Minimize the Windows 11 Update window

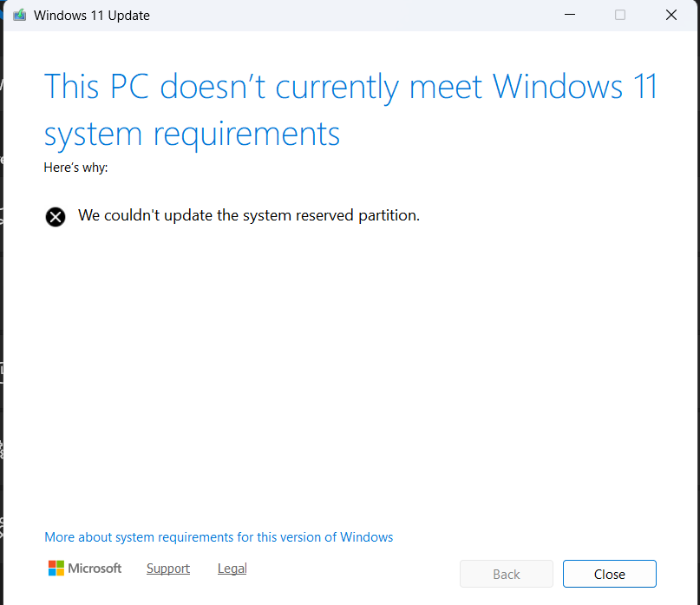(570, 15)
